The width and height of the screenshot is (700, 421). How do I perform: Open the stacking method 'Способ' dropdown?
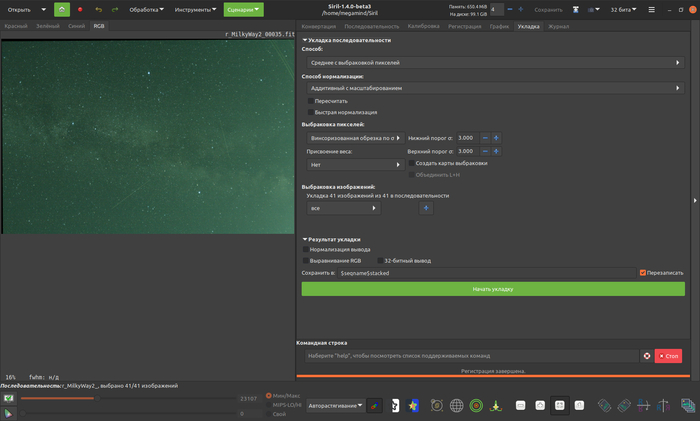pyautogui.click(x=495, y=62)
